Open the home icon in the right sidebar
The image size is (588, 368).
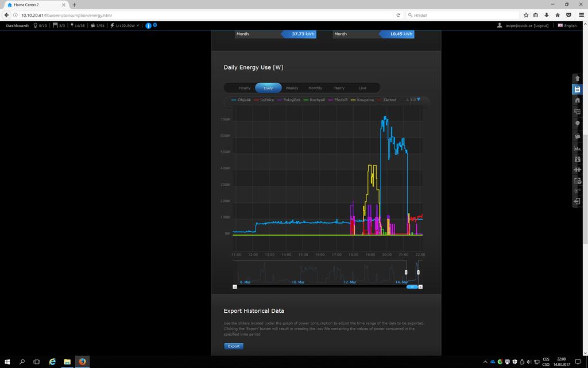point(577,100)
